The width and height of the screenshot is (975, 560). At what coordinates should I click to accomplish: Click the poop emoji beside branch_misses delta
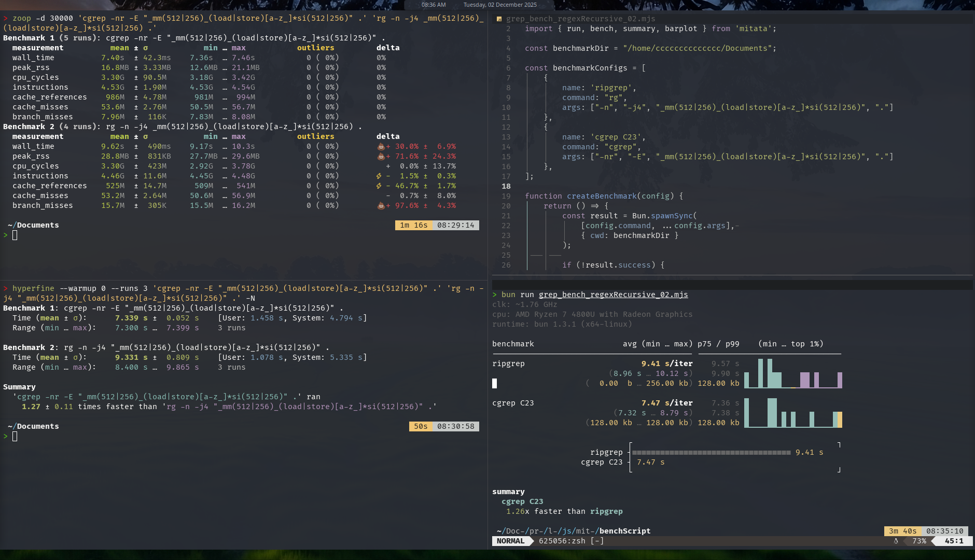click(381, 206)
